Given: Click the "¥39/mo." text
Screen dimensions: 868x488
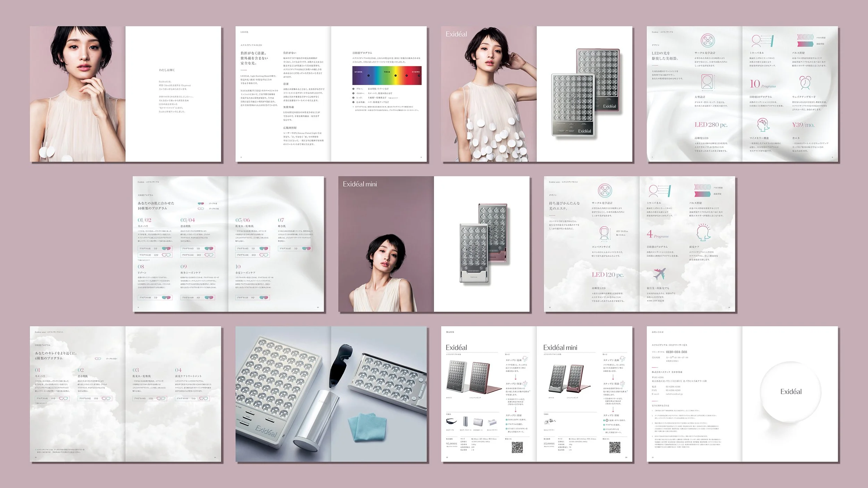Looking at the screenshot, I should coord(803,125).
